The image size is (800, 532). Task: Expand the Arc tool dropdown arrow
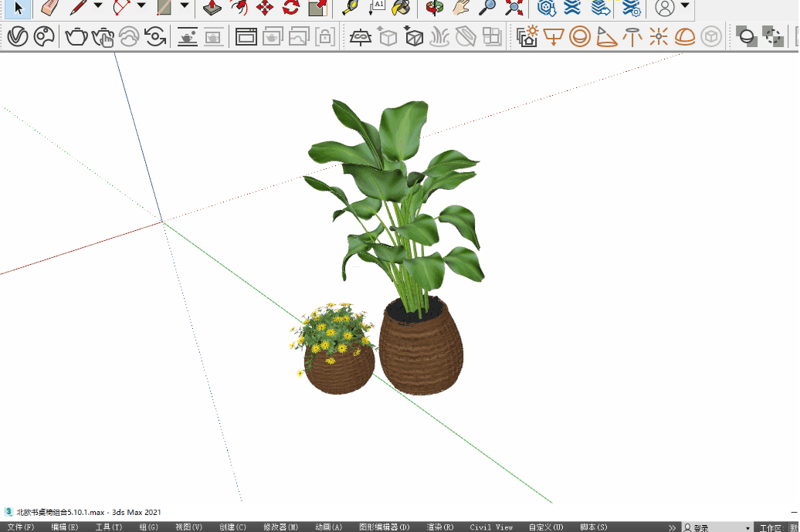point(141,6)
